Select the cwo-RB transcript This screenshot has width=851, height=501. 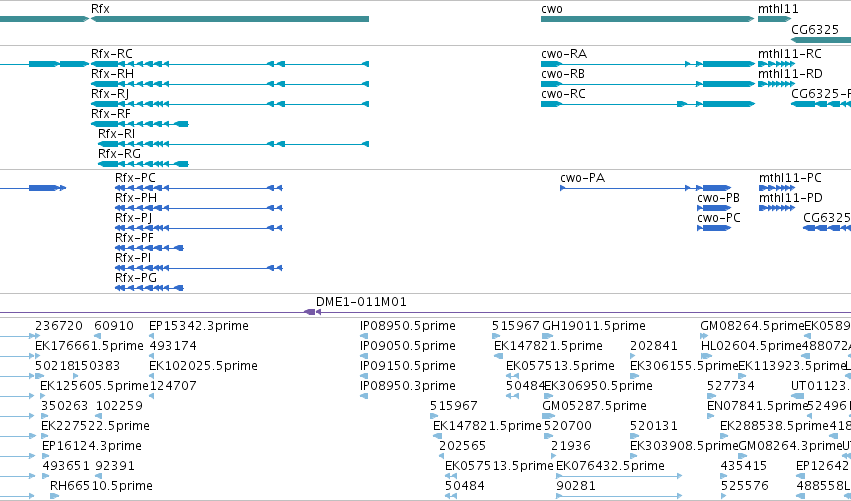pos(647,84)
